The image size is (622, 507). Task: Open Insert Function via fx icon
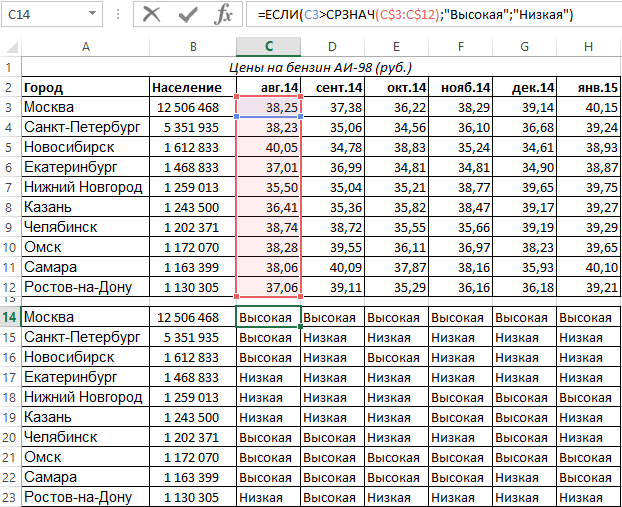click(225, 14)
